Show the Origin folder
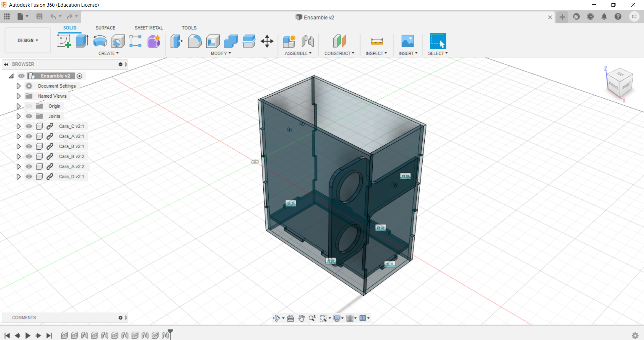This screenshot has width=644, height=340. (29, 106)
